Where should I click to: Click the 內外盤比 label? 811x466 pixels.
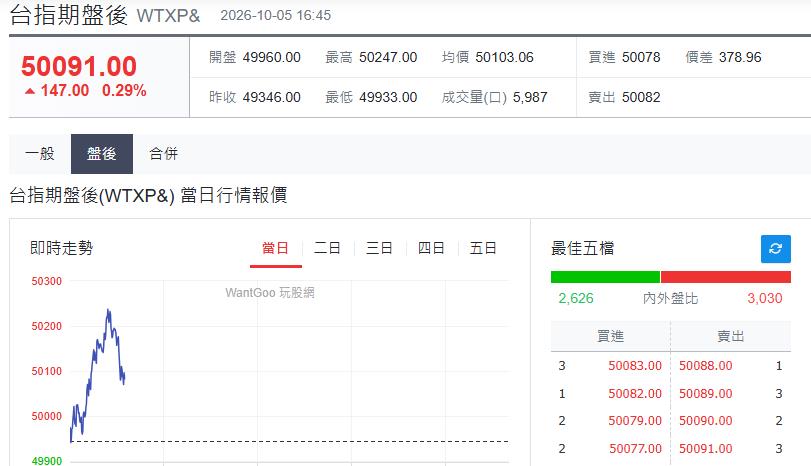tap(670, 298)
